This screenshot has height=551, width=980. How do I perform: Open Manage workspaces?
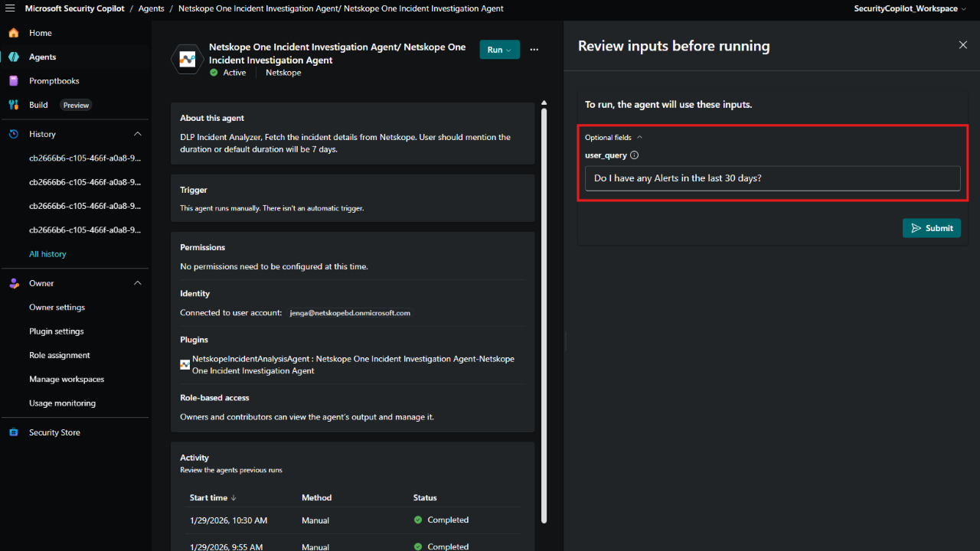[x=67, y=379]
